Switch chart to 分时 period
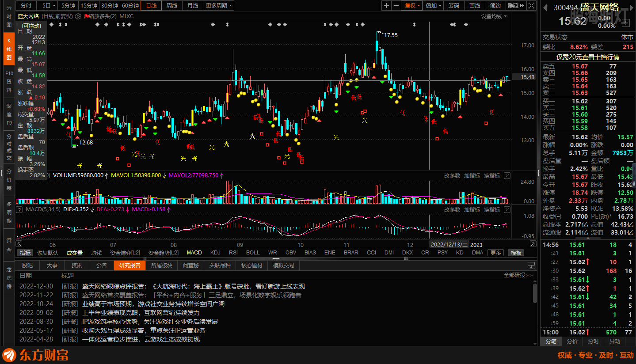Viewport: 636px width, 364px height. [26, 6]
